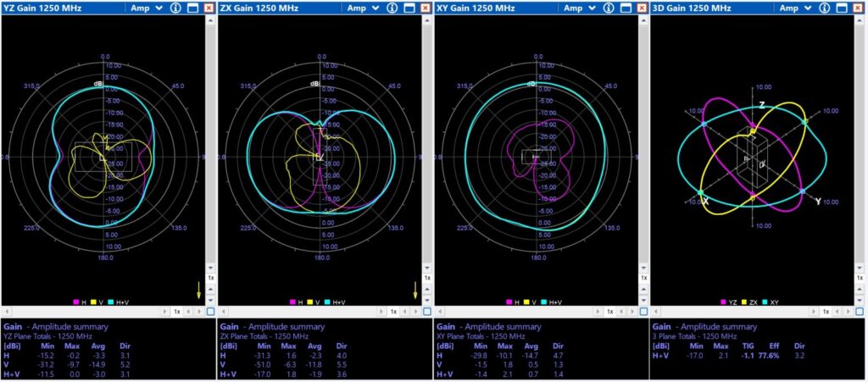Increase horizontal zoom in 3D Gain panel

[x=849, y=311]
